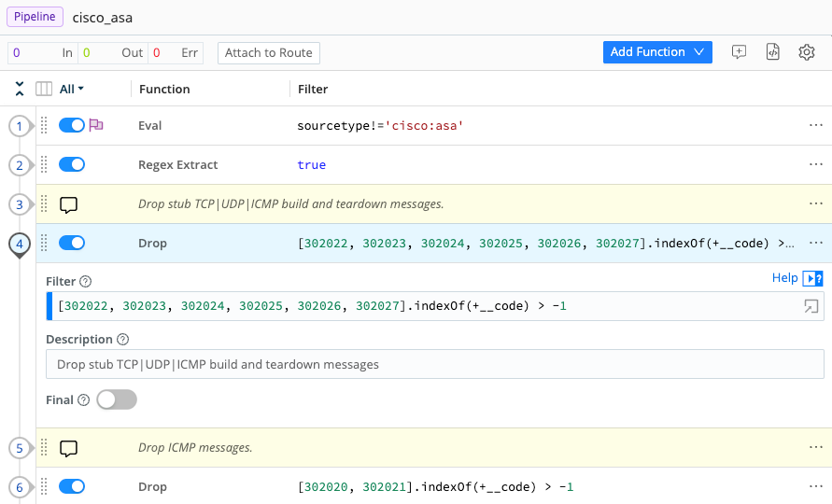Open the Add Function dropdown
Screen dimensions: 832x504
(657, 52)
